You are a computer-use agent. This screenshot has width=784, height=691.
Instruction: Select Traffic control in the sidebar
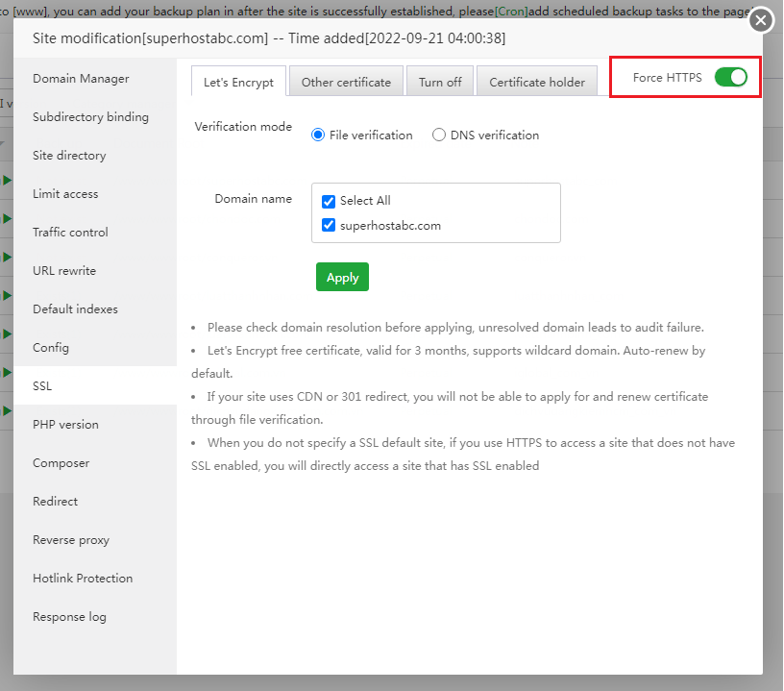click(70, 233)
